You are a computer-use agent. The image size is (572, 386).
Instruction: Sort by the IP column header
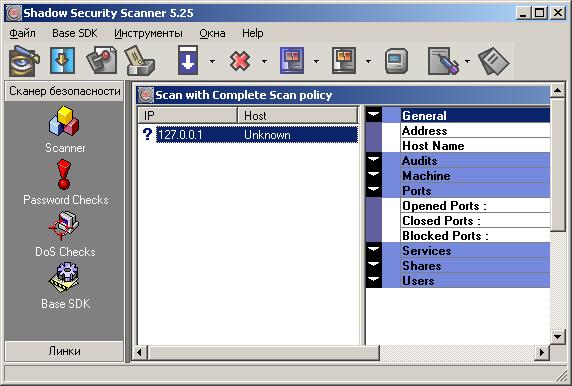point(188,116)
